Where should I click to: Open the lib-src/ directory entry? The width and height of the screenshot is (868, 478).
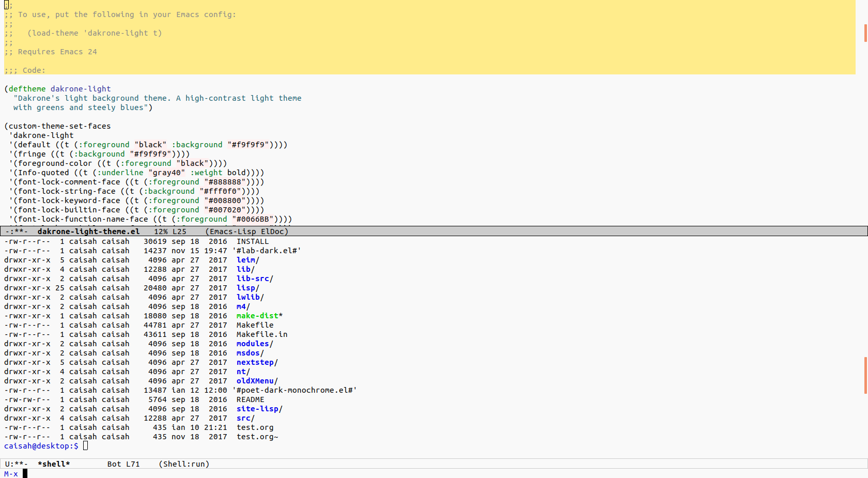255,279
